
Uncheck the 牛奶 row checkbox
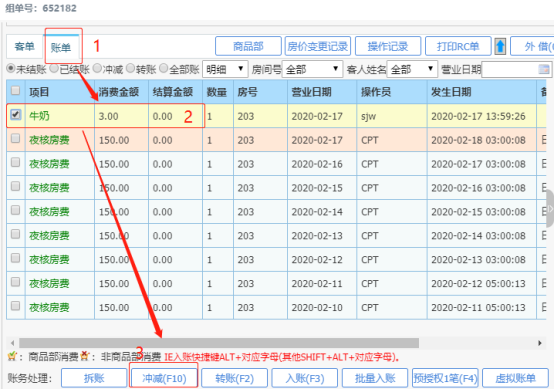coord(16,114)
